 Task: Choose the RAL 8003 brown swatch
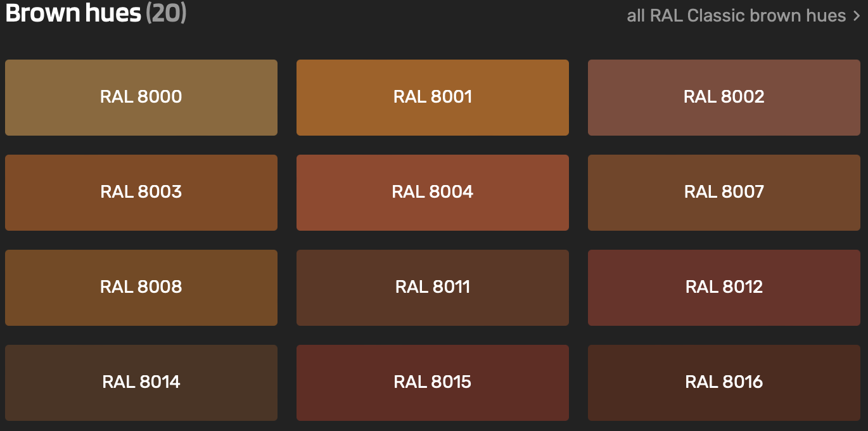(141, 193)
